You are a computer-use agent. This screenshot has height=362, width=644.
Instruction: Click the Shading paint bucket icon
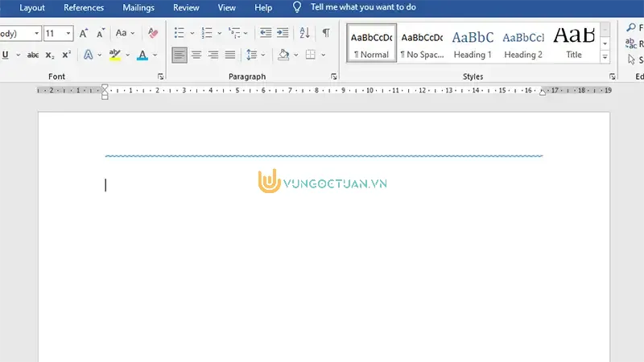(283, 55)
